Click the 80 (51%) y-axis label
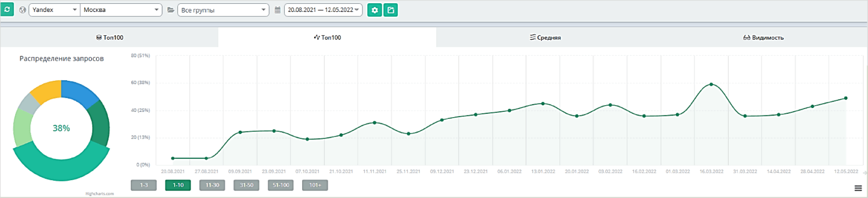 click(141, 55)
